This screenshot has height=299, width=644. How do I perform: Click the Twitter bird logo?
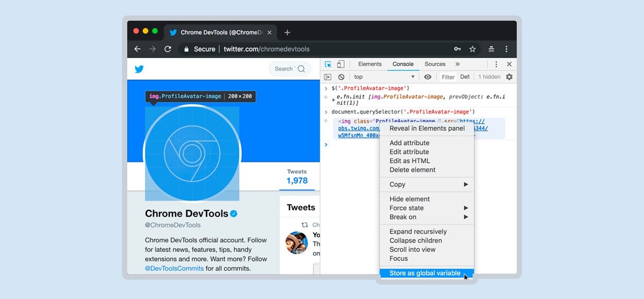coord(139,69)
